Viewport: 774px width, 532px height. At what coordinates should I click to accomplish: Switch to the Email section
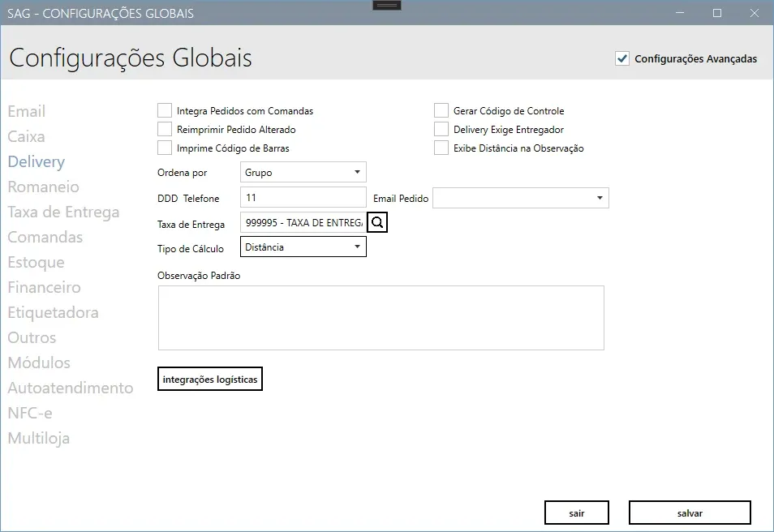pyautogui.click(x=27, y=111)
